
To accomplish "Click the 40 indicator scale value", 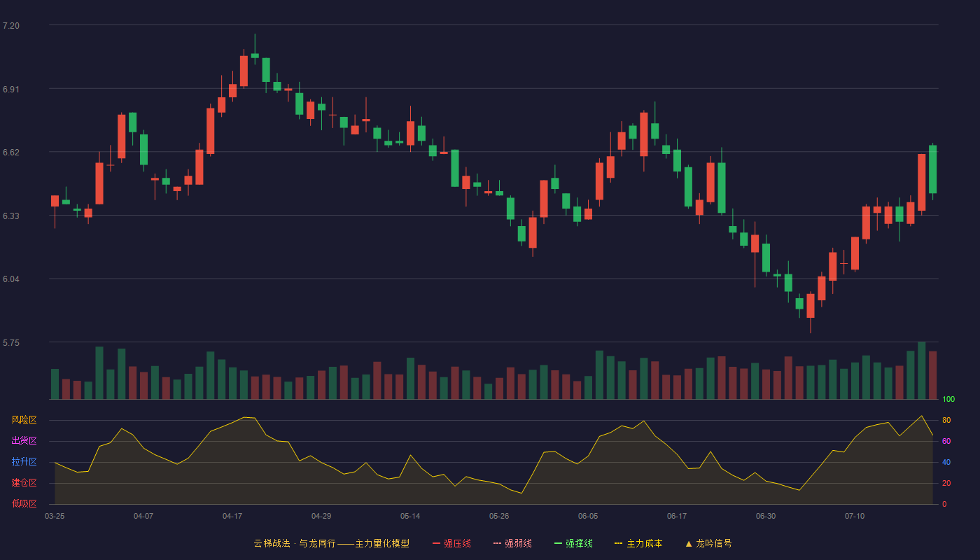I will coord(946,463).
